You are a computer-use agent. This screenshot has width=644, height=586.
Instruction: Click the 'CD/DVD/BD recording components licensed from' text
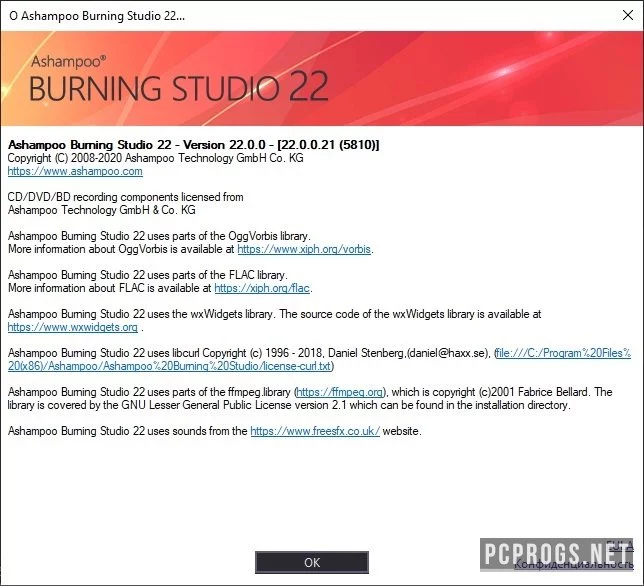point(126,197)
